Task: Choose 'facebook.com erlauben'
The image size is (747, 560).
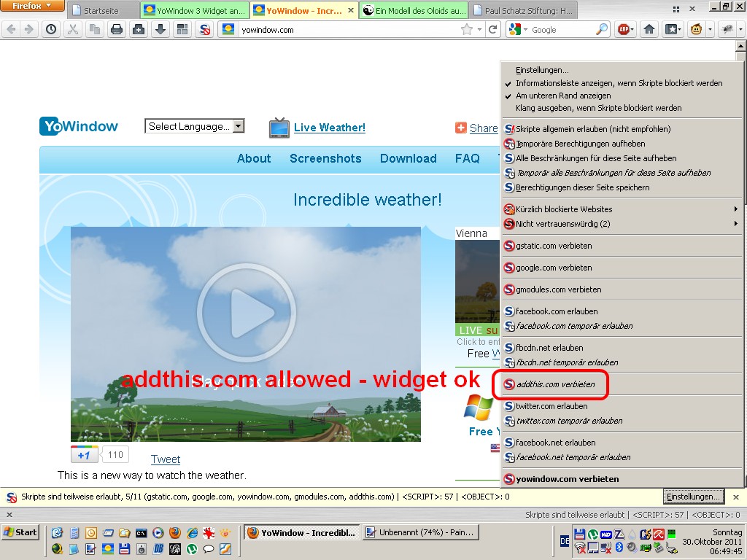Action: point(622,311)
